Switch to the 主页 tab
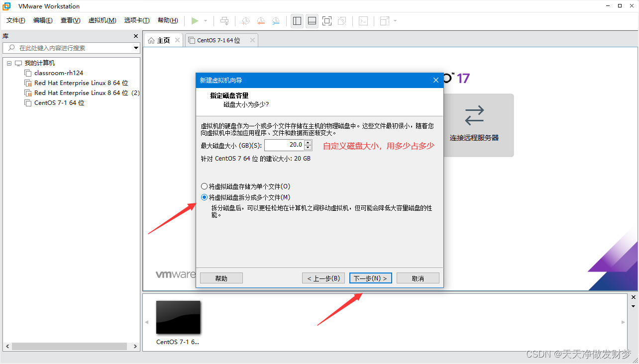Viewport: 639px width, 364px height. coord(163,41)
